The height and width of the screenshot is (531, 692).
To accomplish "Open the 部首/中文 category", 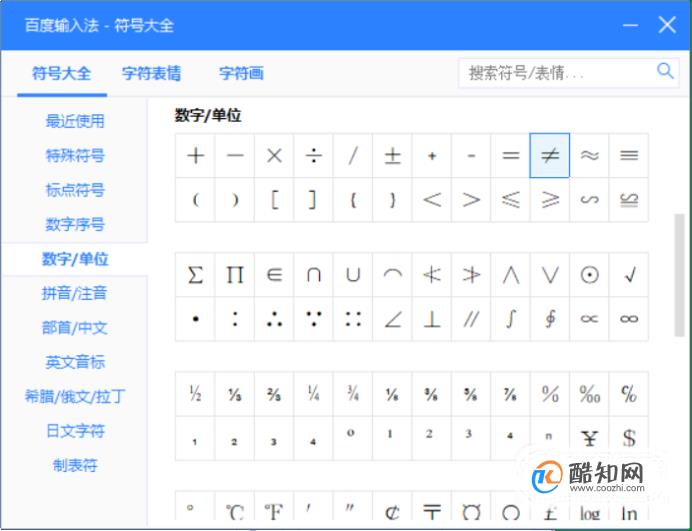I will [x=75, y=328].
